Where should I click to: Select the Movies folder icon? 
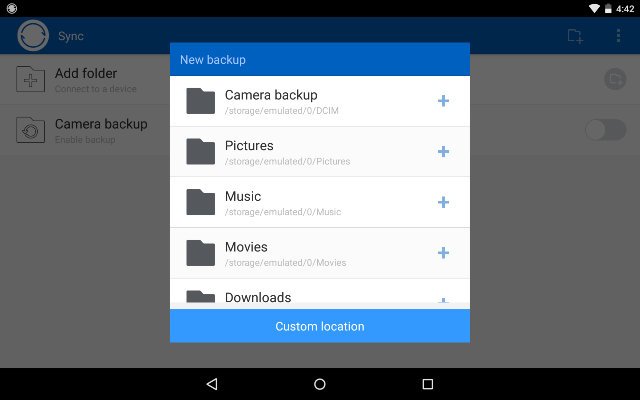(200, 253)
